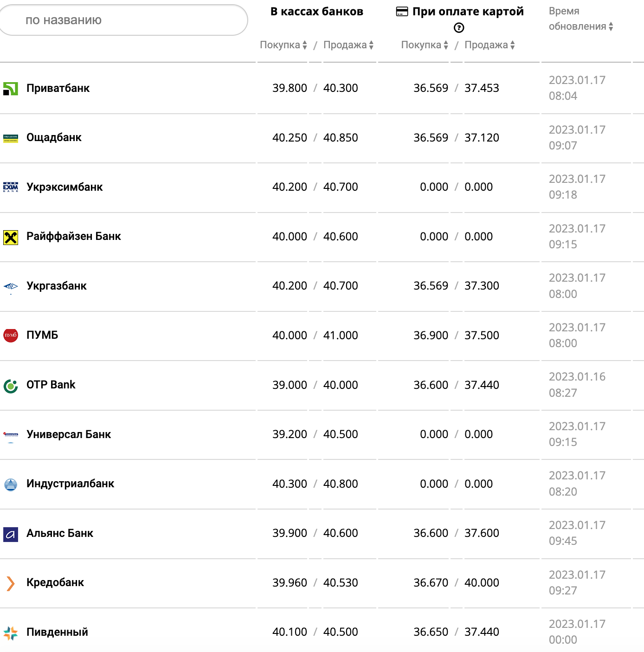Open the Укргазбанк bank link
The image size is (644, 652).
57,286
